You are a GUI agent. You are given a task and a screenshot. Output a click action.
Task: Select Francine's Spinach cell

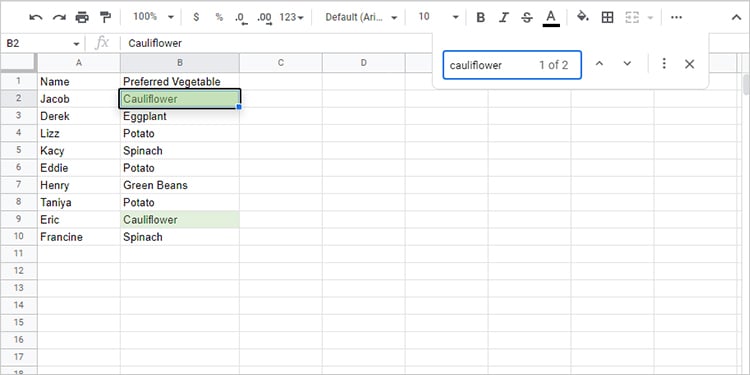(180, 237)
